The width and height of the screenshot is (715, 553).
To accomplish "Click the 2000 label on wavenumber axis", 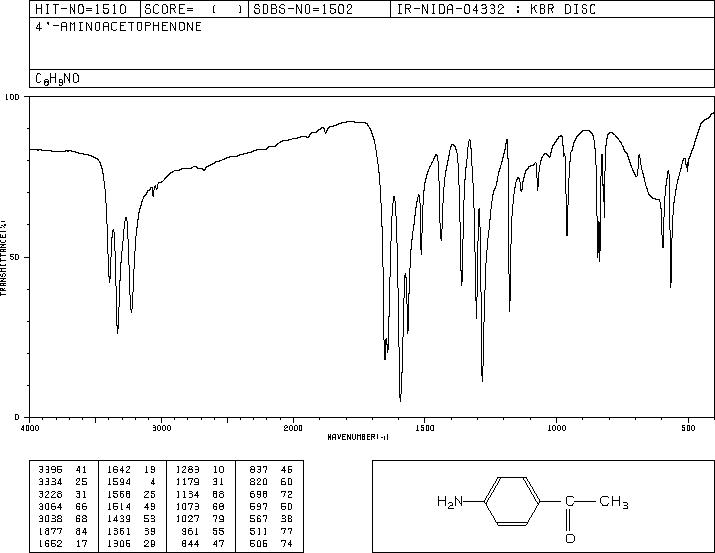I will pos(293,428).
